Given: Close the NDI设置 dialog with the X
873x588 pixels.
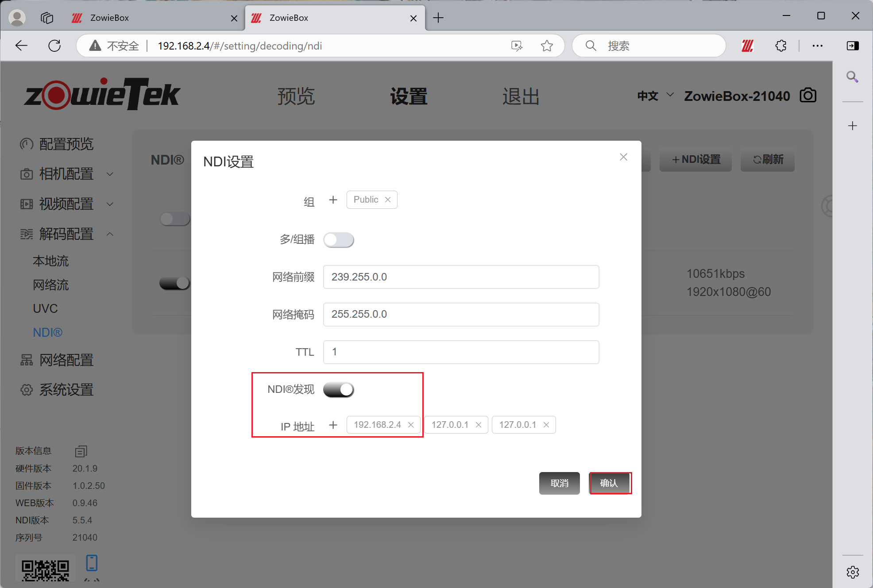Looking at the screenshot, I should [623, 157].
